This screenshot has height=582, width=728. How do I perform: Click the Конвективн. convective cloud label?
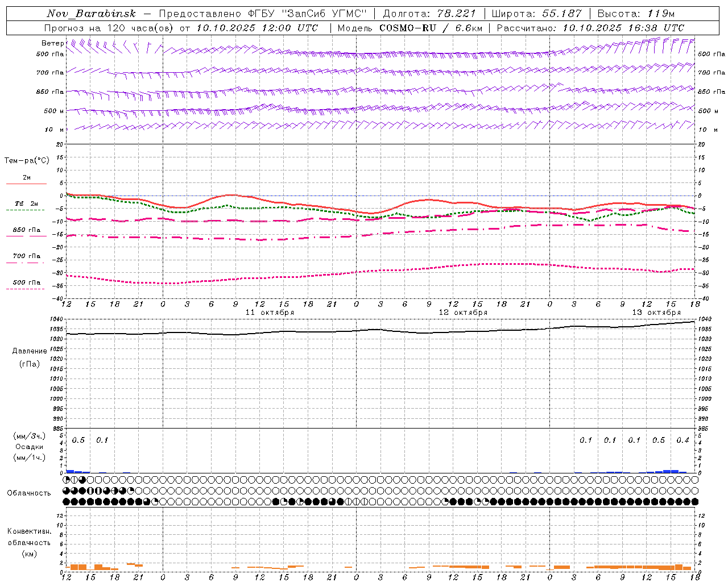tap(29, 531)
